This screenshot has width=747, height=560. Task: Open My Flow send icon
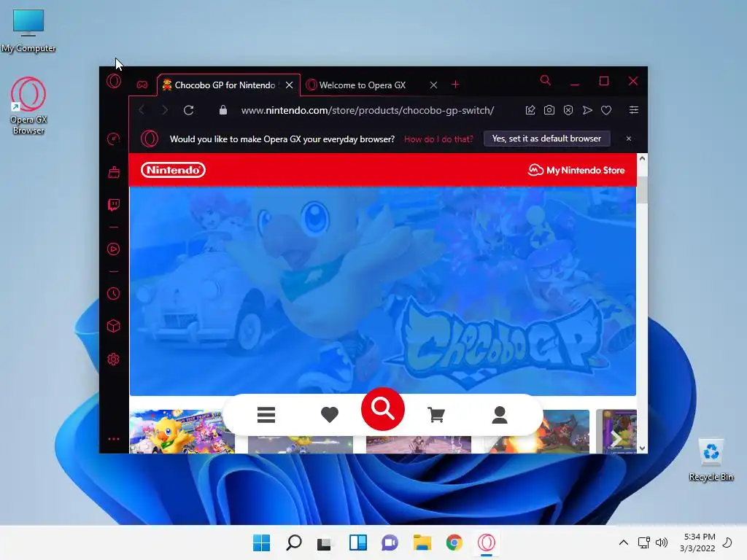pyautogui.click(x=587, y=110)
